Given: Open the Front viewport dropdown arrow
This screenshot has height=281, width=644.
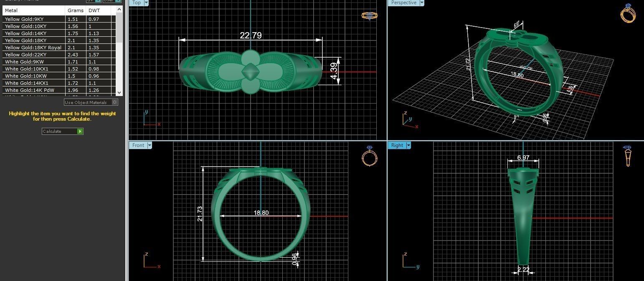Looking at the screenshot, I should click(149, 145).
